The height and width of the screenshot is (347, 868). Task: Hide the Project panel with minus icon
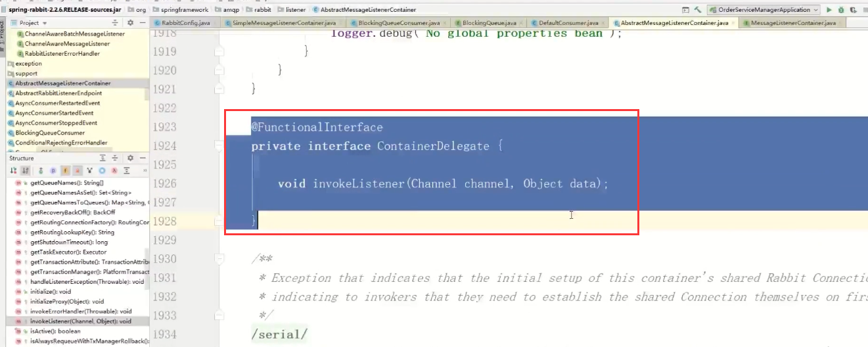pyautogui.click(x=142, y=22)
